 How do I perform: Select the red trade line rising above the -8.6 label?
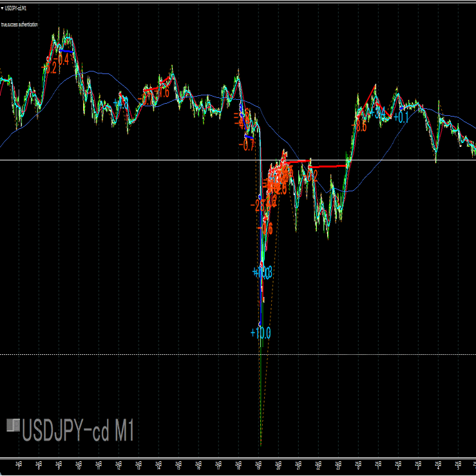pyautogui.click(x=367, y=101)
